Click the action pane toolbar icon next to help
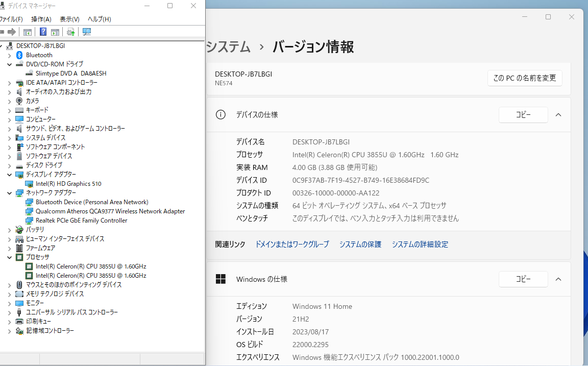The height and width of the screenshot is (366, 588). point(55,32)
